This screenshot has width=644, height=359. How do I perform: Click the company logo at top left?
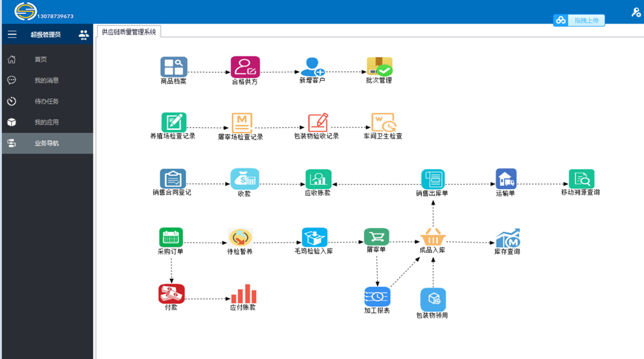tap(25, 11)
